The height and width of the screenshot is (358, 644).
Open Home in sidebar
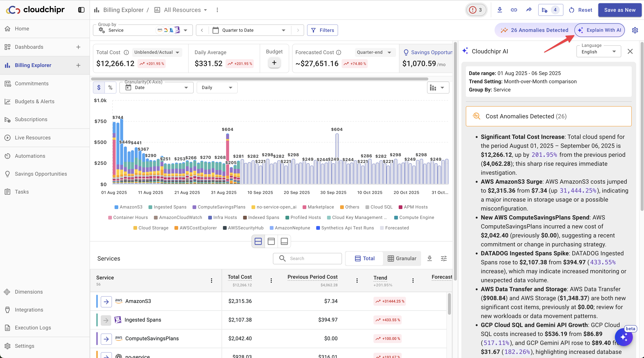pos(45,29)
